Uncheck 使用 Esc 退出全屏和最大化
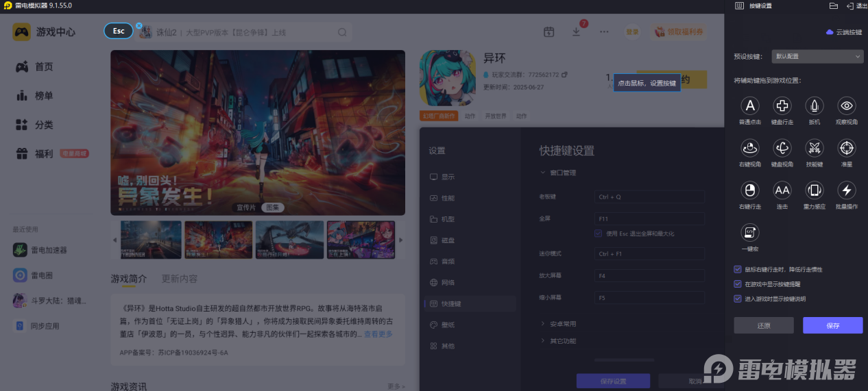Image resolution: width=868 pixels, height=391 pixels. 599,234
